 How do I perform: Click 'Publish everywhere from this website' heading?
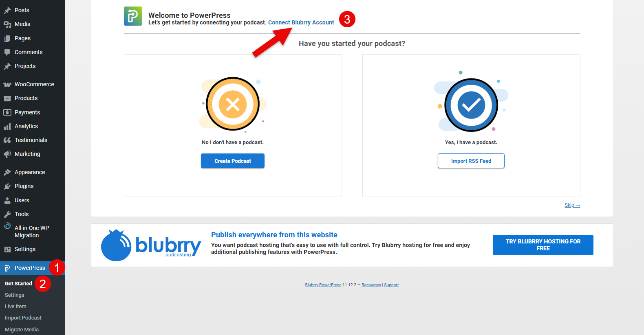tap(274, 235)
